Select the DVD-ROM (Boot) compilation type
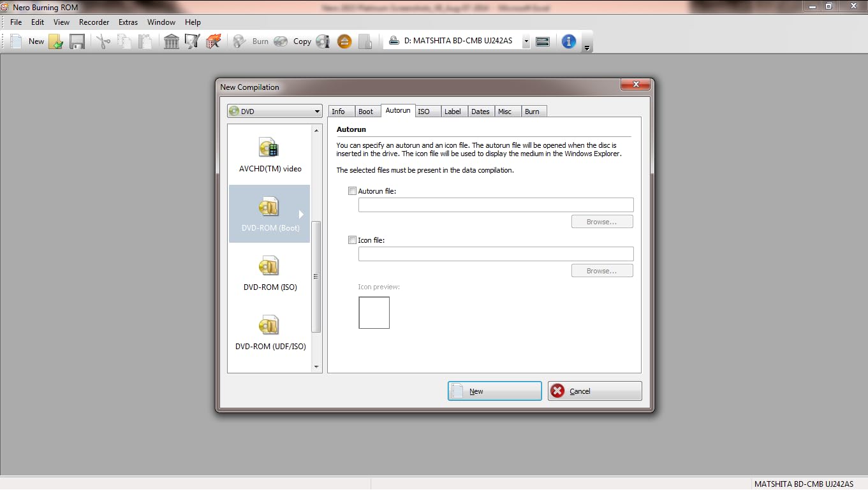 tap(270, 214)
